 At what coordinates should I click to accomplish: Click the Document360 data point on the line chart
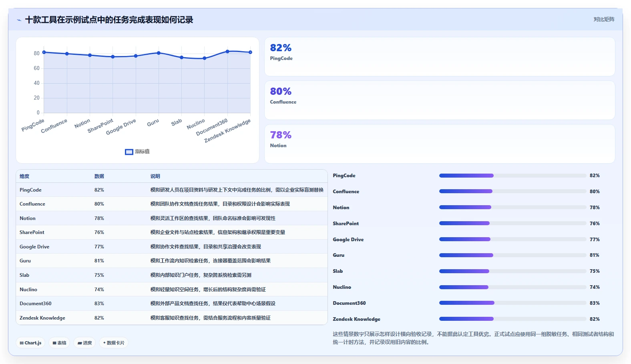click(227, 51)
